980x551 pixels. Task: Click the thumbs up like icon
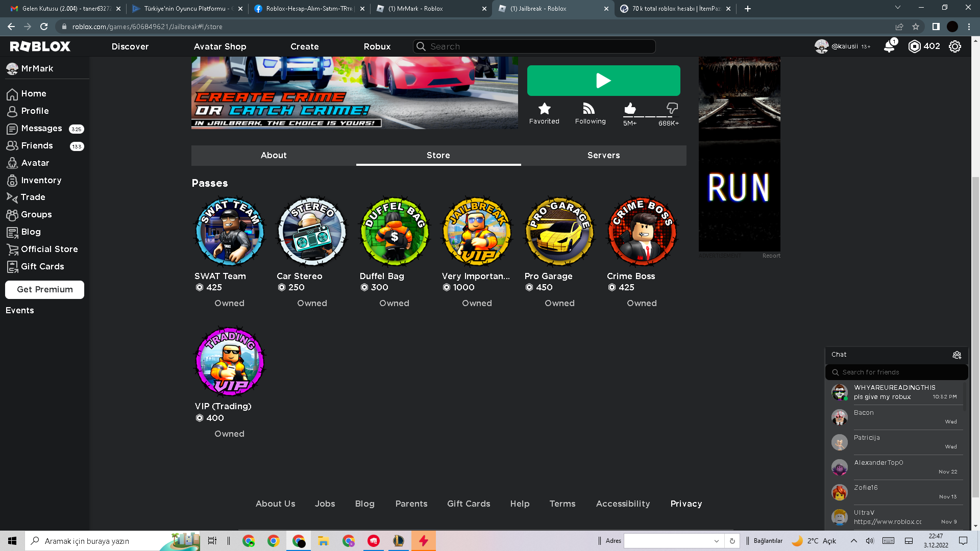pyautogui.click(x=630, y=108)
